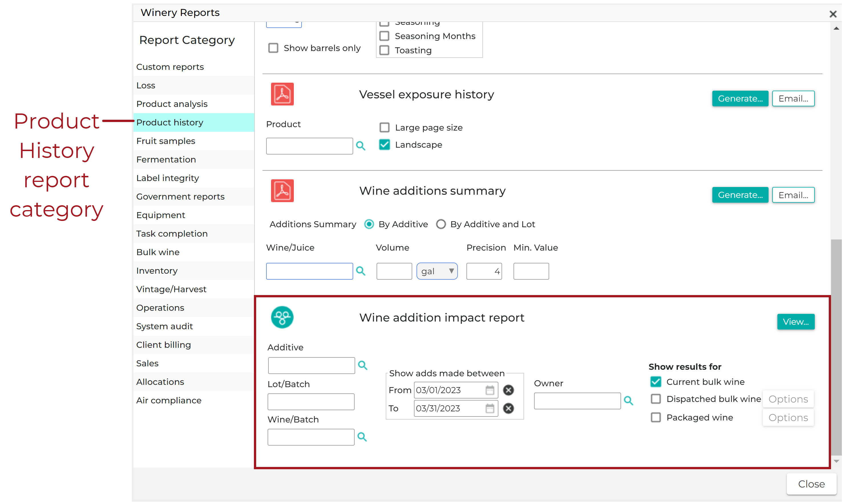Click the Precision input field

[x=485, y=272]
